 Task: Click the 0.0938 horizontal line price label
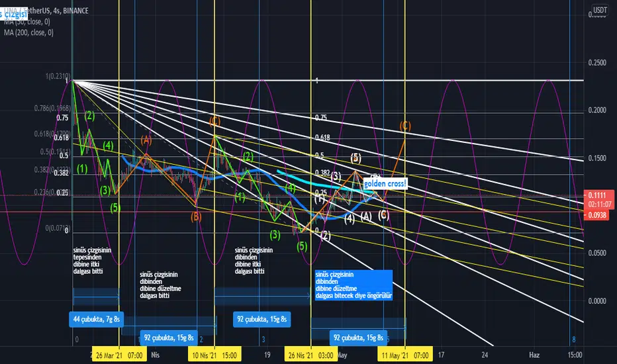tap(597, 215)
